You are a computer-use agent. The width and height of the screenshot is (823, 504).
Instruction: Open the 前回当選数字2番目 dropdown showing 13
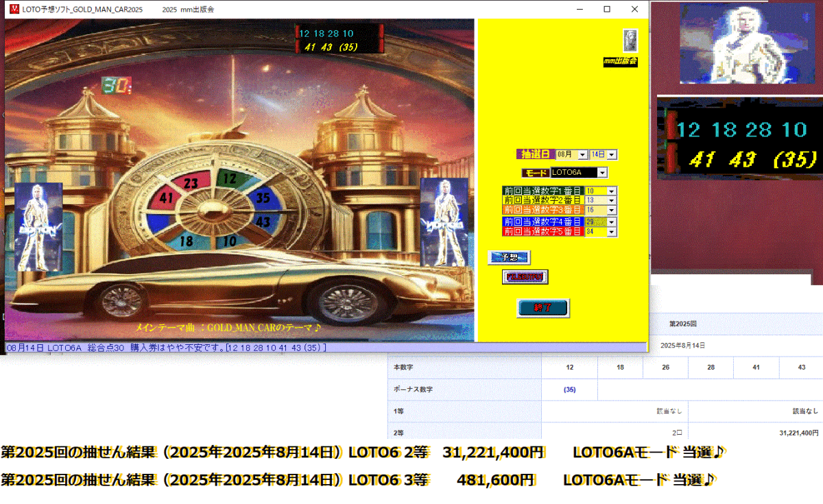611,200
